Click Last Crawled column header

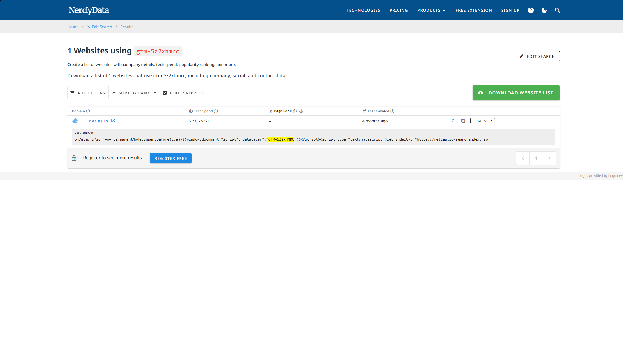point(378,111)
